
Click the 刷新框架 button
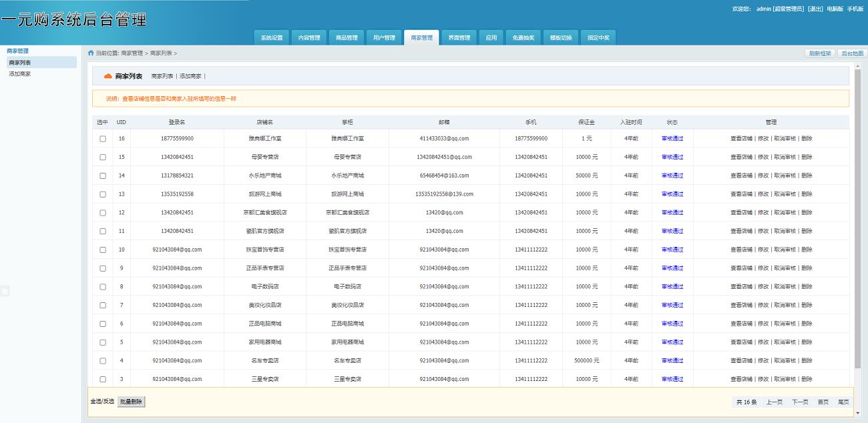click(819, 53)
